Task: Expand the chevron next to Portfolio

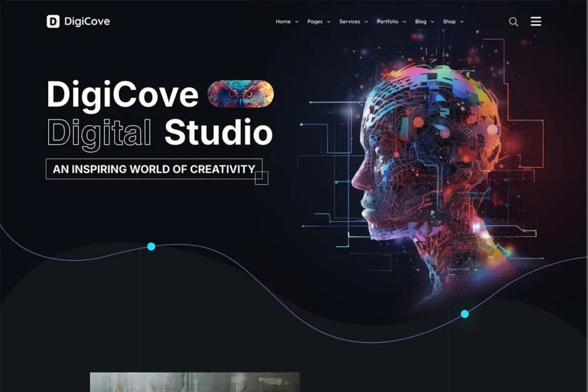Action: tap(405, 22)
